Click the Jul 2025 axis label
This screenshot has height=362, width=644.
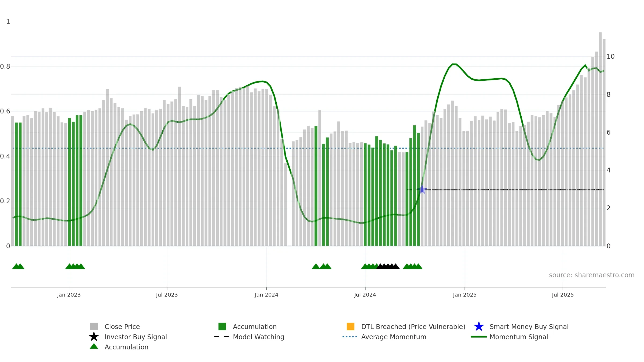563,295
